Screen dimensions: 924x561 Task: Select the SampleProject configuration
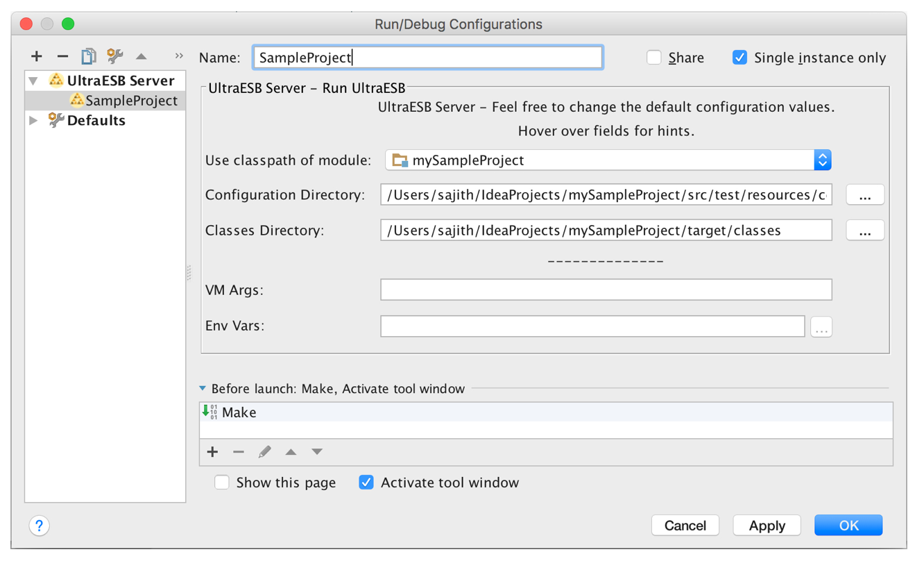105,101
